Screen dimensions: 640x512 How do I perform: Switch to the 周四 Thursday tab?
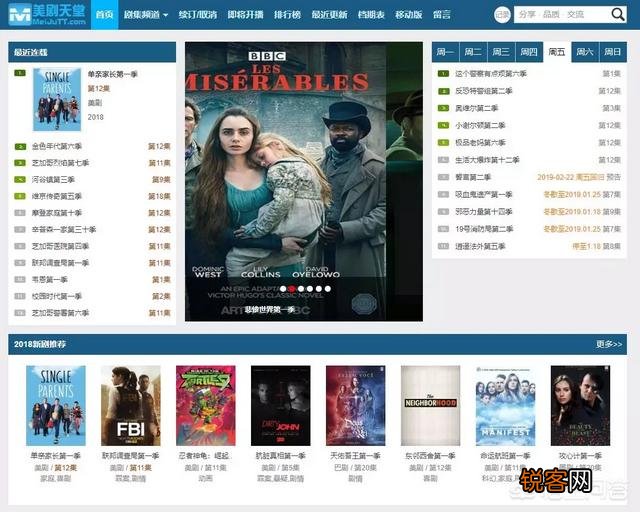(529, 52)
